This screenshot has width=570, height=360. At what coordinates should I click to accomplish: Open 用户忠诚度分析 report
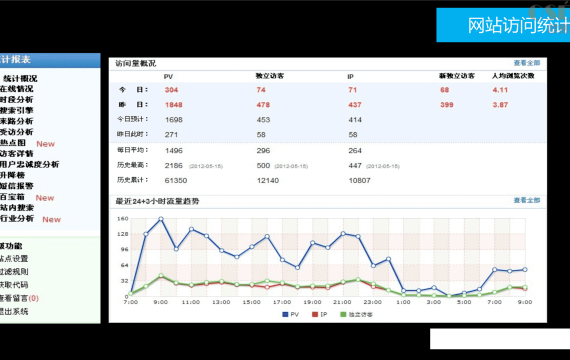click(x=29, y=164)
